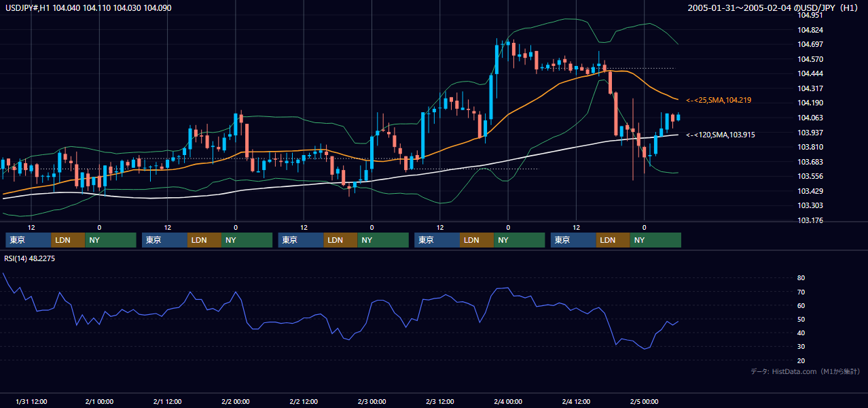Click the 103.937 price axis label
Screen dimensions: 868x408
tap(811, 133)
